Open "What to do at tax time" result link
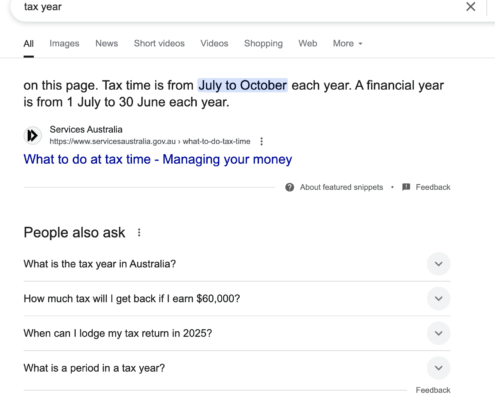This screenshot has height=400, width=495. [158, 159]
